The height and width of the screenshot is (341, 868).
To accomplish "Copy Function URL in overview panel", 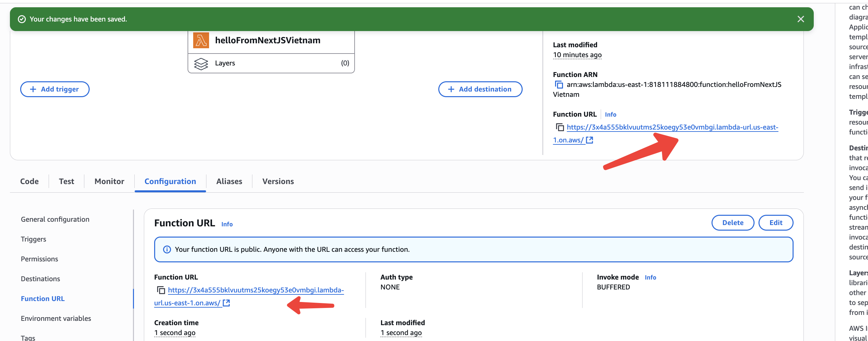I will click(x=559, y=127).
